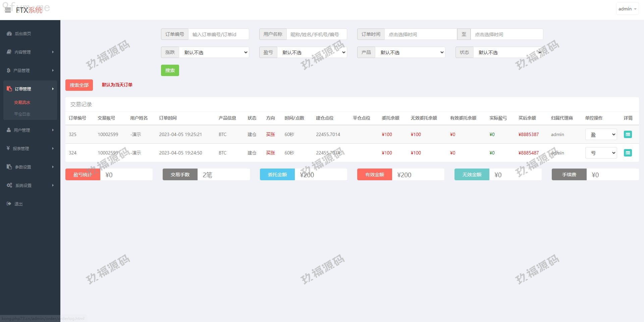
Task: Select 交易流水 in the sidebar submenu
Action: coord(22,103)
